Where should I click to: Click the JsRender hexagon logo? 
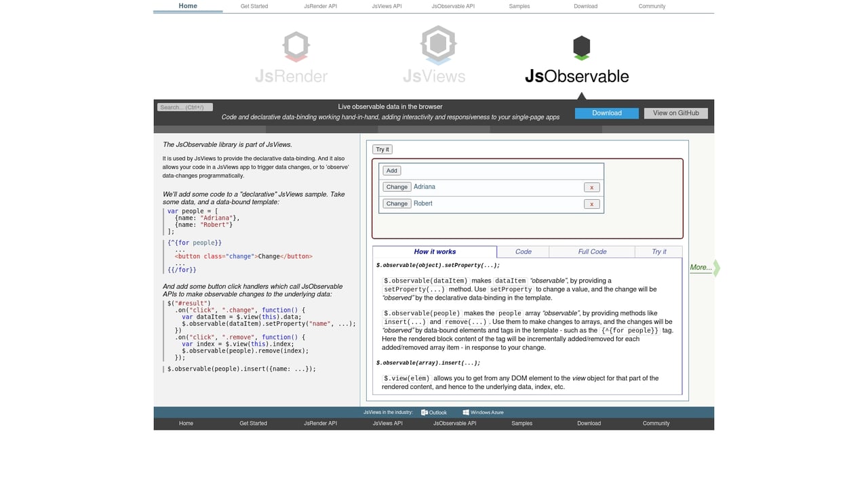pyautogui.click(x=295, y=45)
